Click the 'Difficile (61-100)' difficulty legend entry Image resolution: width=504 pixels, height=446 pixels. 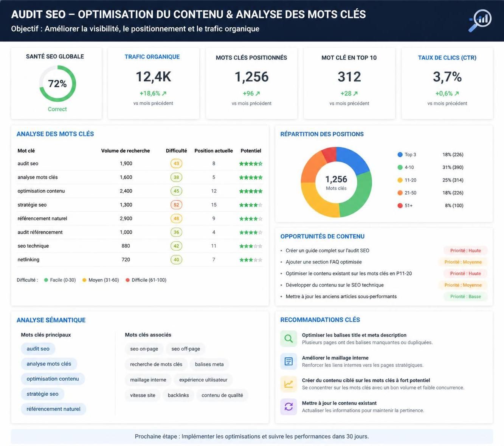[146, 280]
